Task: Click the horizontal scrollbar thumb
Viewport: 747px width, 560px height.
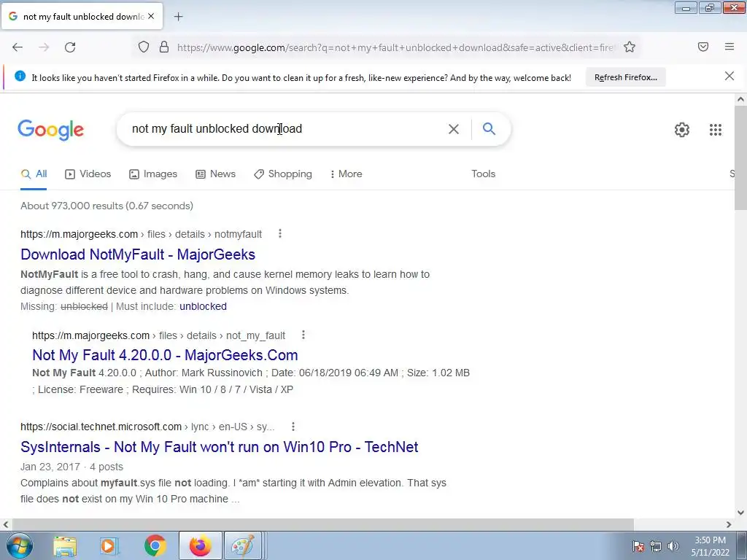Action: coord(322,524)
